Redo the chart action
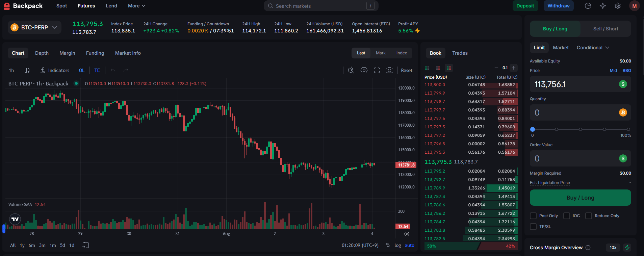 [x=126, y=70]
